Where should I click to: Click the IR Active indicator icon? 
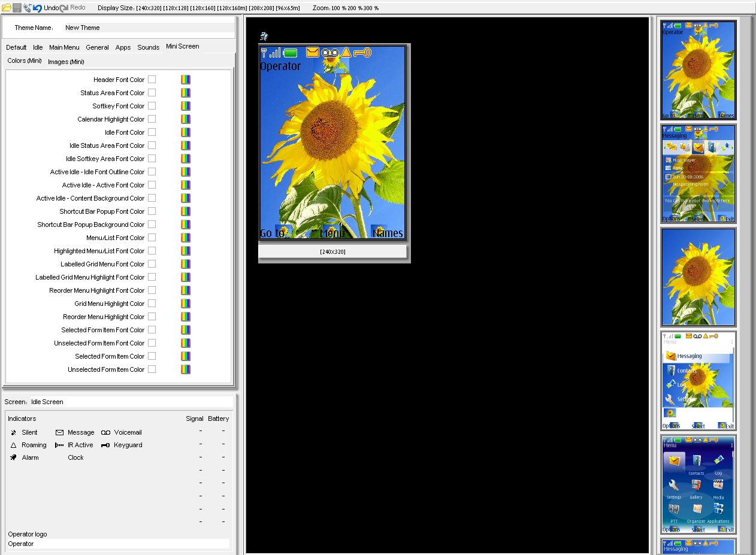(x=59, y=445)
